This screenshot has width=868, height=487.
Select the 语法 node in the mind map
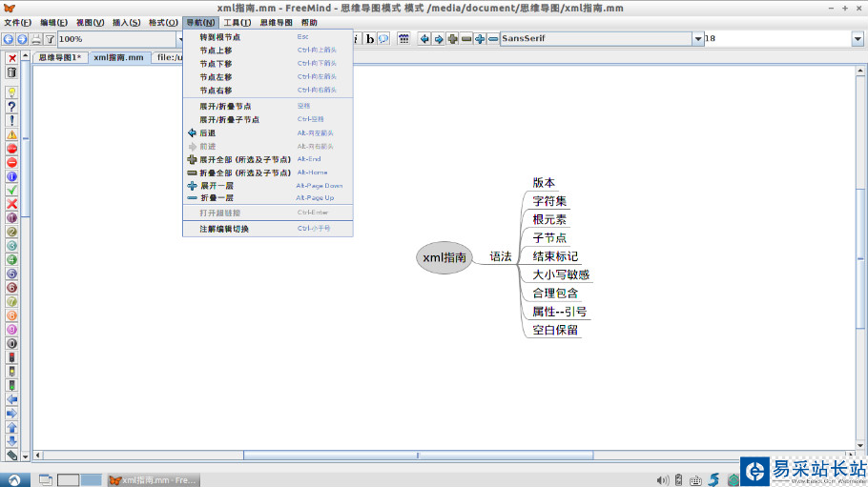point(501,256)
